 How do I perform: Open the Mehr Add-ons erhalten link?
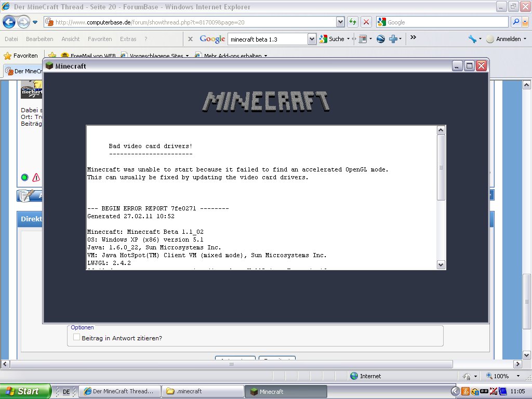click(x=231, y=56)
